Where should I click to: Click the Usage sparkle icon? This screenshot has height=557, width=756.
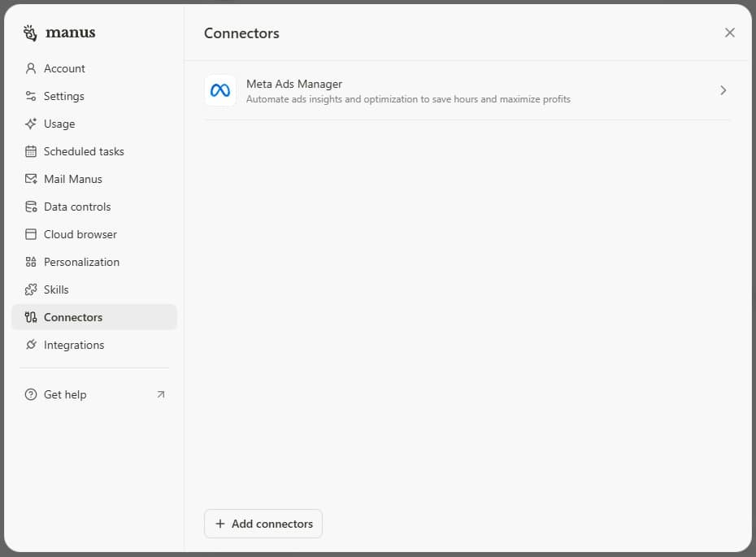click(x=31, y=124)
